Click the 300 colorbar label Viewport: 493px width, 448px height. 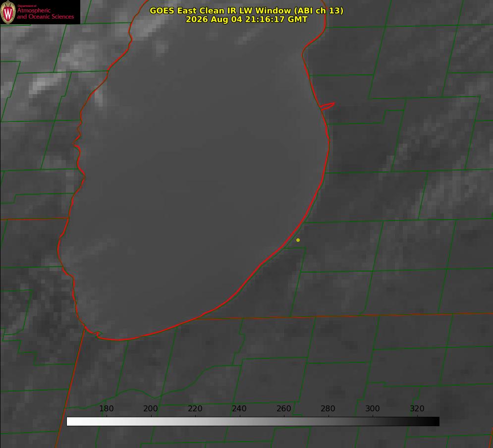pyautogui.click(x=373, y=408)
